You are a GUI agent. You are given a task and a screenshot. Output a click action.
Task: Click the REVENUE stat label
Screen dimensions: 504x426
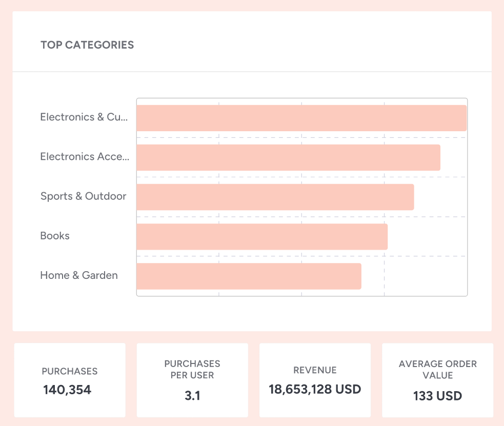coord(315,370)
